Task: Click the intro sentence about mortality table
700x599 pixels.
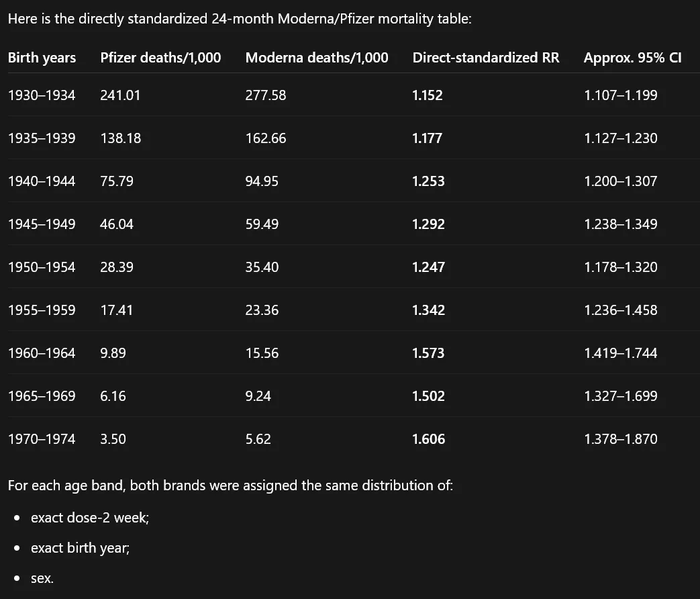Action: point(240,19)
